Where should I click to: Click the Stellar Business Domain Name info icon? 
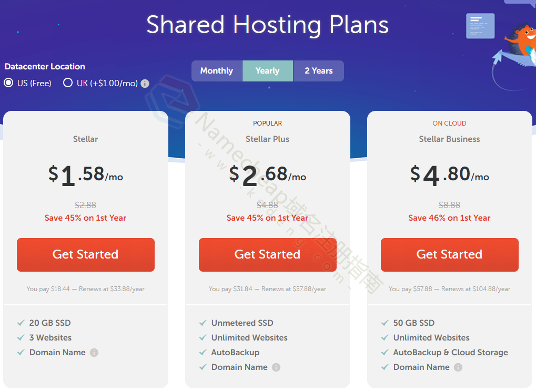(x=458, y=367)
